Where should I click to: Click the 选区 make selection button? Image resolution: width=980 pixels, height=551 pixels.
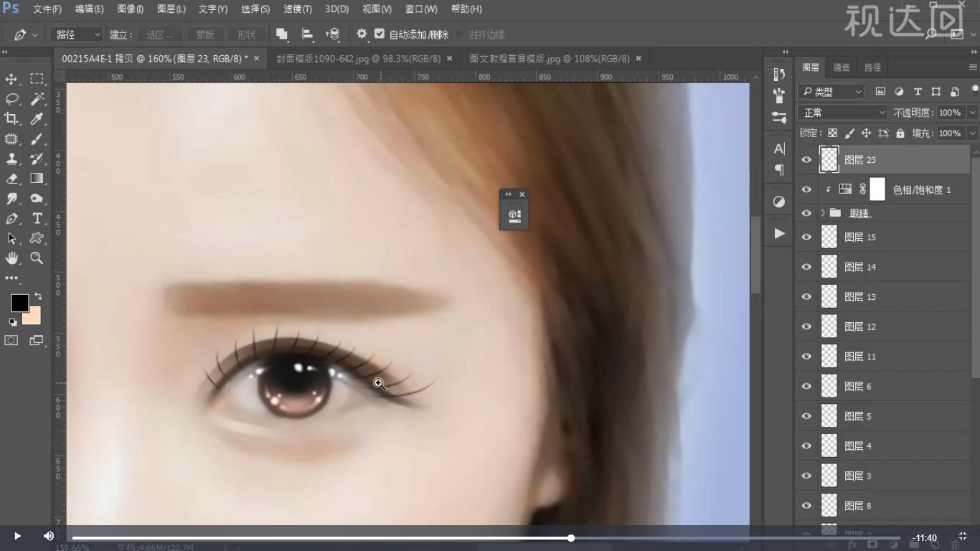point(161,34)
